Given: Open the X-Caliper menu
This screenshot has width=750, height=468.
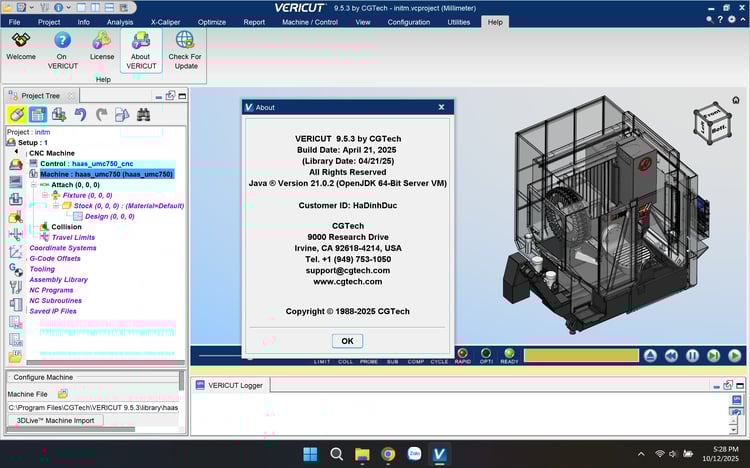Looking at the screenshot, I should click(x=165, y=22).
